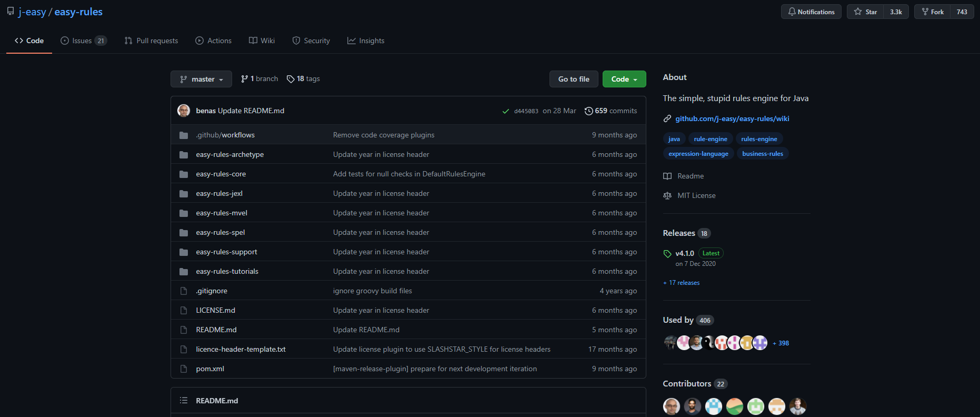Open the easy-rules repository name link
Image resolution: width=980 pixels, height=417 pixels.
click(78, 12)
